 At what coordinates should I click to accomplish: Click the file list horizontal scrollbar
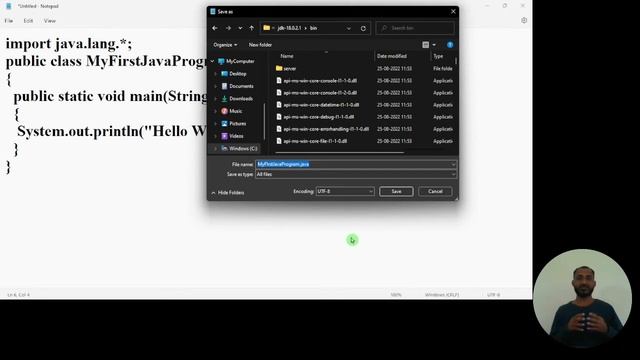[x=340, y=153]
